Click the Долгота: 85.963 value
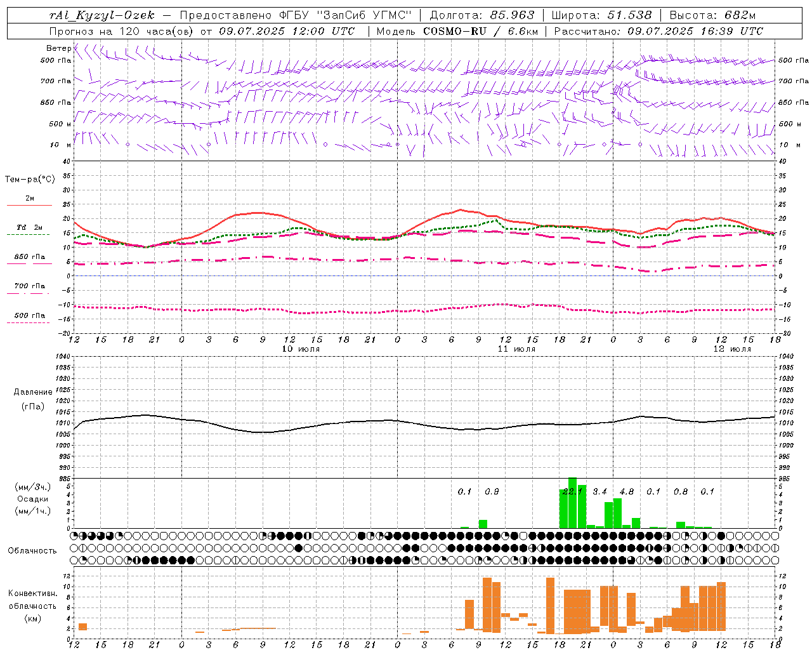Screen dimensions: 812x650 (482, 15)
